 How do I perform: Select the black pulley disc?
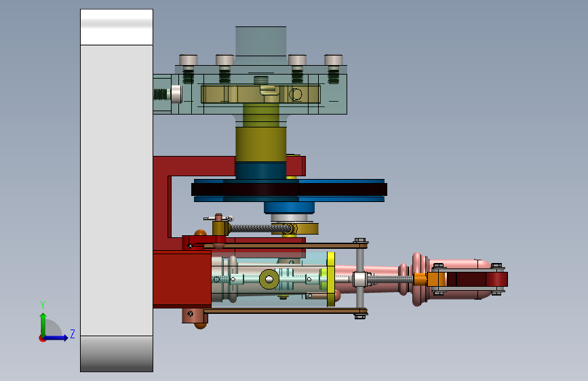[289, 189]
